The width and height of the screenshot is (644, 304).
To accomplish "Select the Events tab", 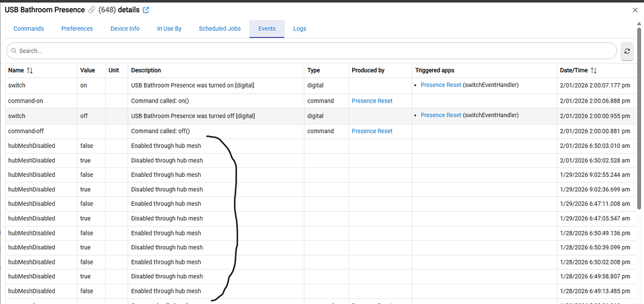I will click(267, 29).
